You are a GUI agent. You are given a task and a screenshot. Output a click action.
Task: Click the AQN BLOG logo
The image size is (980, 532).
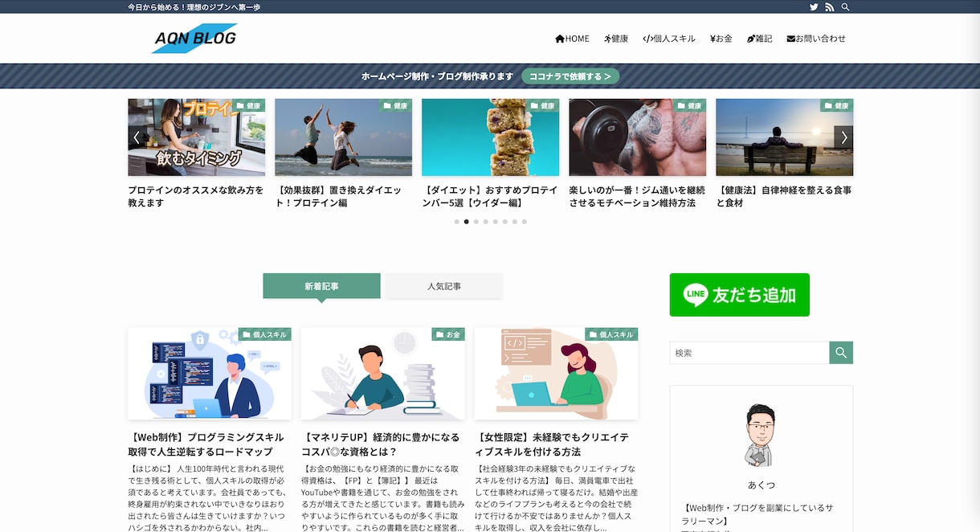click(x=194, y=38)
